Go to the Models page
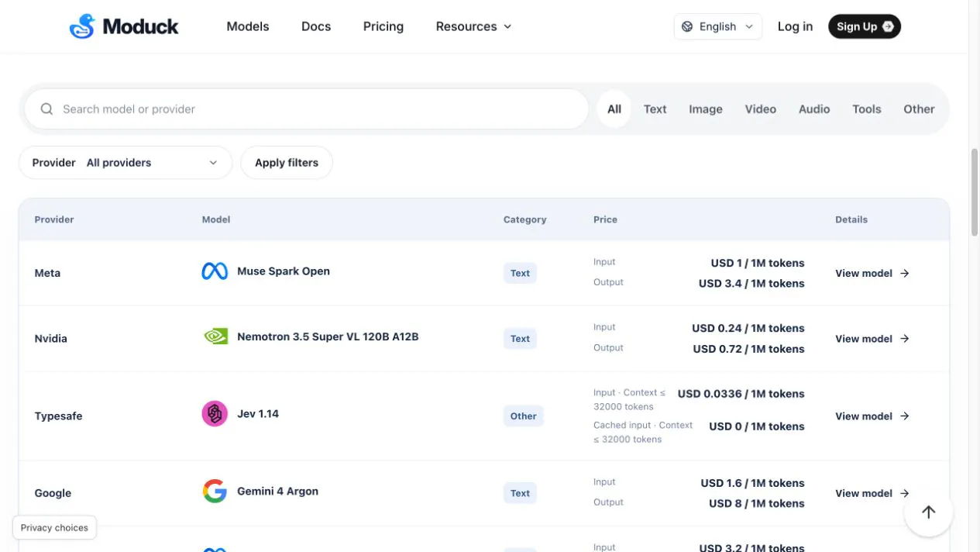980x552 pixels. click(248, 26)
